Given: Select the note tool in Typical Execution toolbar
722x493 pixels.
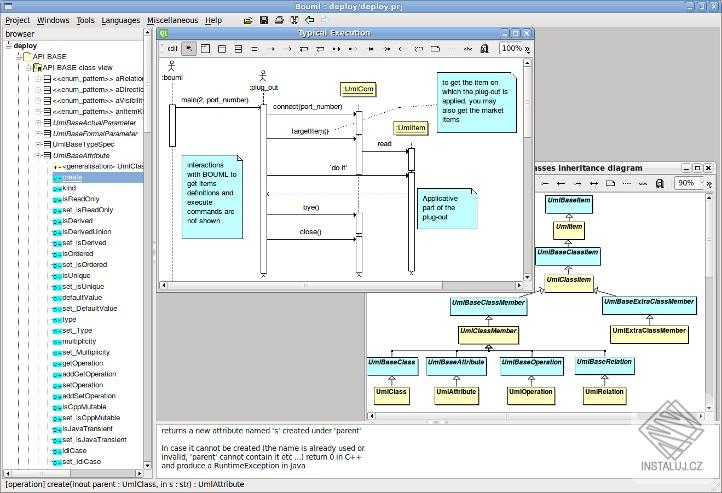Looking at the screenshot, I should point(435,49).
